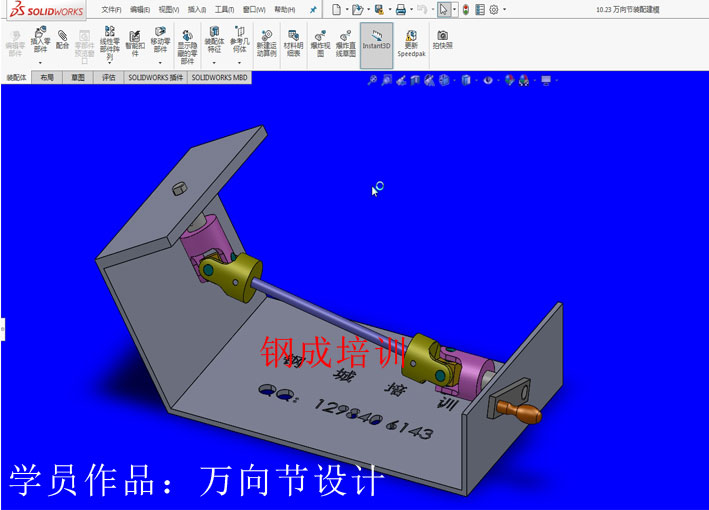Switch to the SOLIDWORKS MBD tab

pos(219,77)
